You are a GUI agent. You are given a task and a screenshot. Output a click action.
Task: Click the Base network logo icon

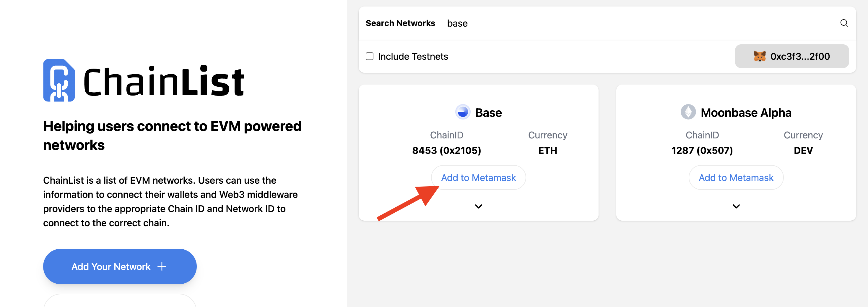pyautogui.click(x=463, y=112)
